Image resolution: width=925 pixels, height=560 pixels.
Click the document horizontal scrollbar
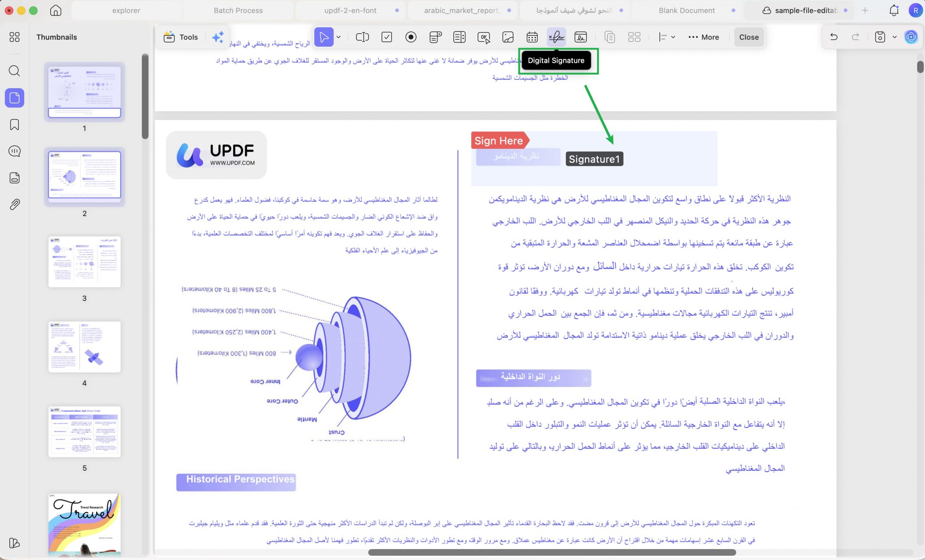552,552
